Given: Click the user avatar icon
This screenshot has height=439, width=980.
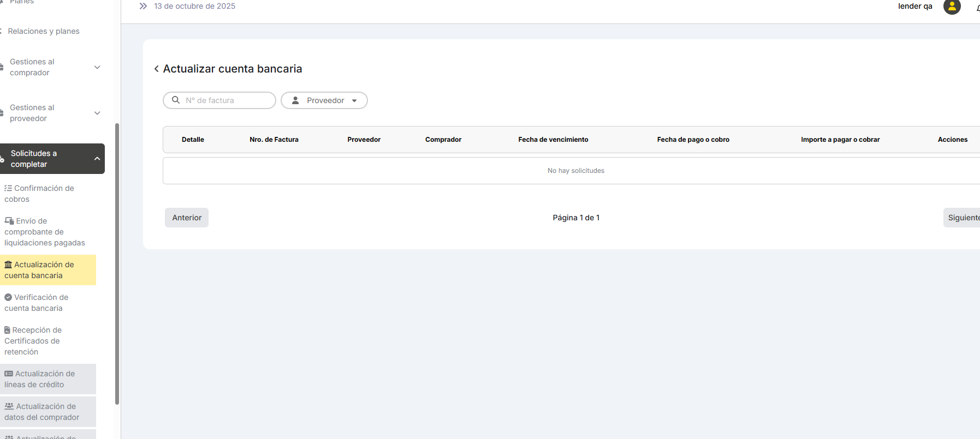Looking at the screenshot, I should coord(952,7).
